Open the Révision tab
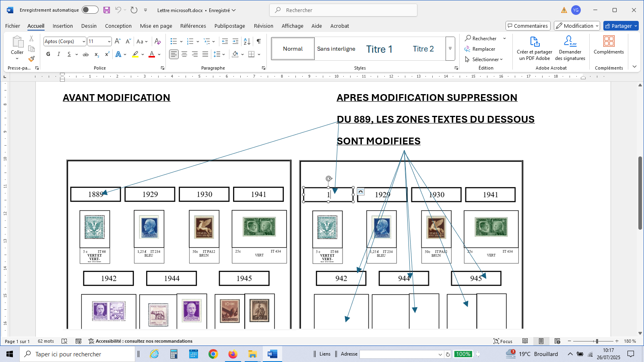 (x=264, y=26)
